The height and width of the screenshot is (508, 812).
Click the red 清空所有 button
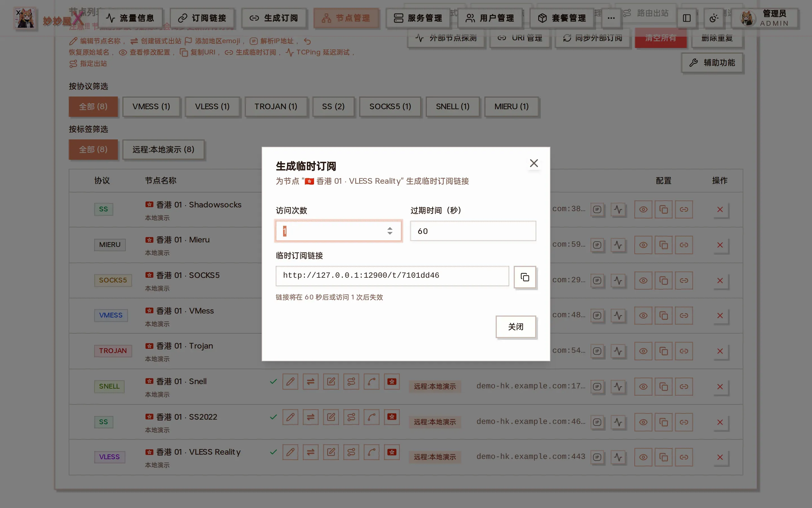click(661, 38)
